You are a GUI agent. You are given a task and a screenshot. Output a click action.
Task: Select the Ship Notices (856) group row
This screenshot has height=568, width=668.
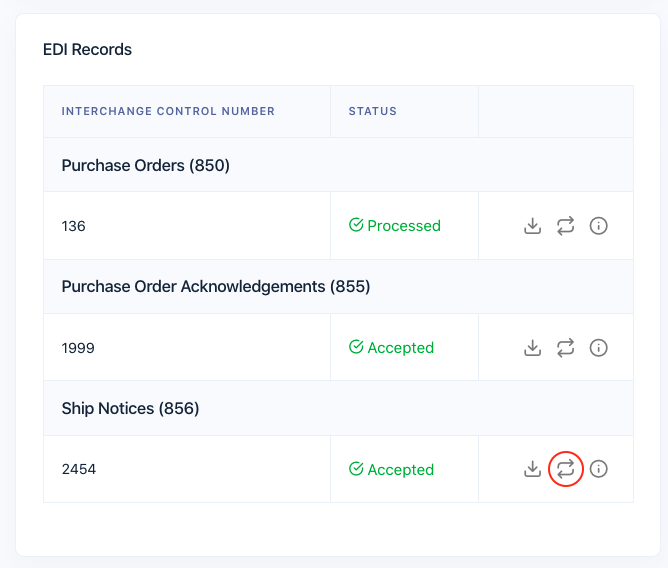point(130,408)
